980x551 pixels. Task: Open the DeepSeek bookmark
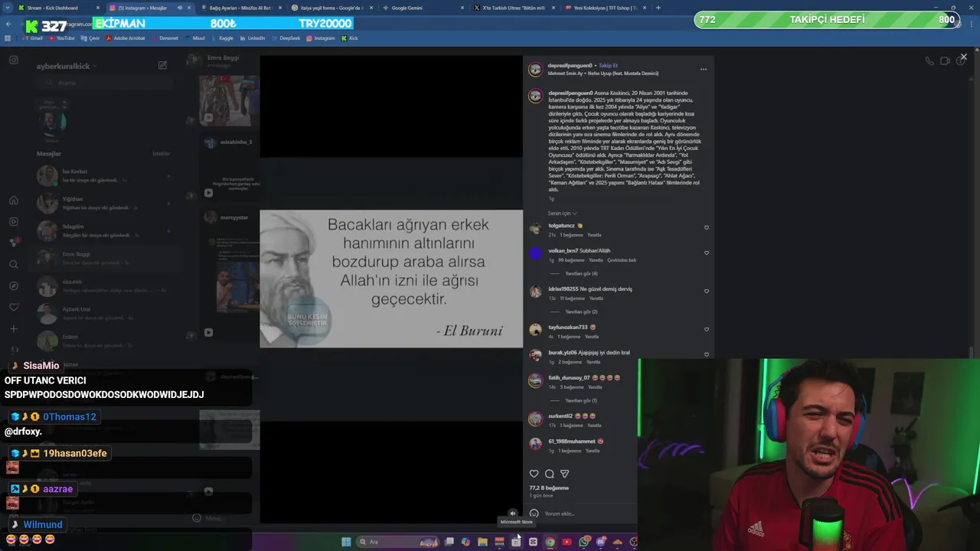point(286,37)
